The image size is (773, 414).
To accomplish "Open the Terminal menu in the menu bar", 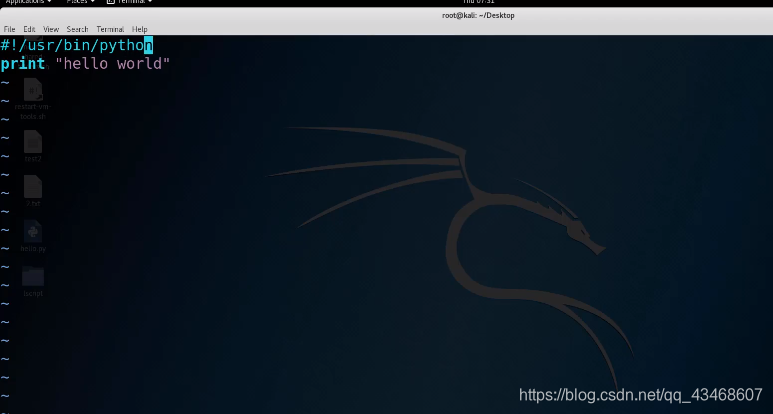I will [x=110, y=29].
